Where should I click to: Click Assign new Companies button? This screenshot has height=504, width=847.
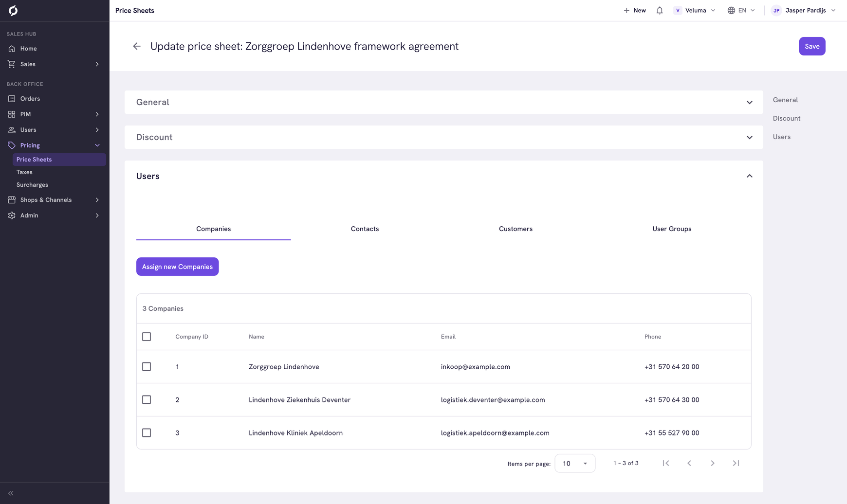(177, 267)
